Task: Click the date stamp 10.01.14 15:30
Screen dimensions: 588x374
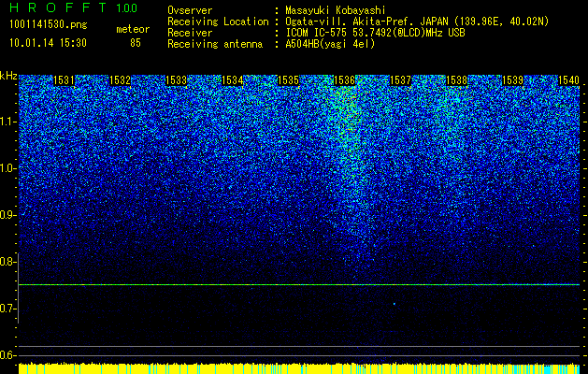Action: coord(48,43)
